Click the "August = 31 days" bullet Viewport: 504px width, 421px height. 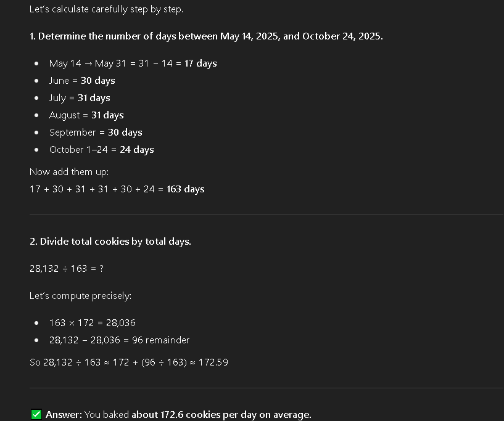86,115
